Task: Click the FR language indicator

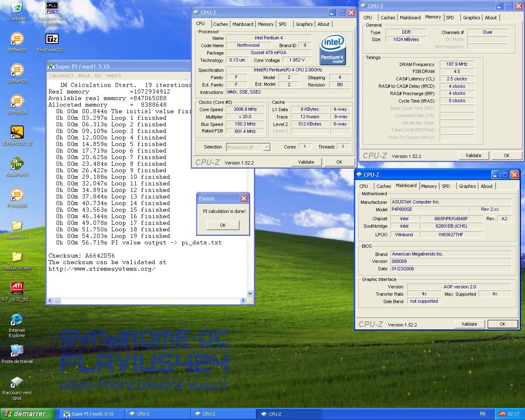Action: pos(482,414)
